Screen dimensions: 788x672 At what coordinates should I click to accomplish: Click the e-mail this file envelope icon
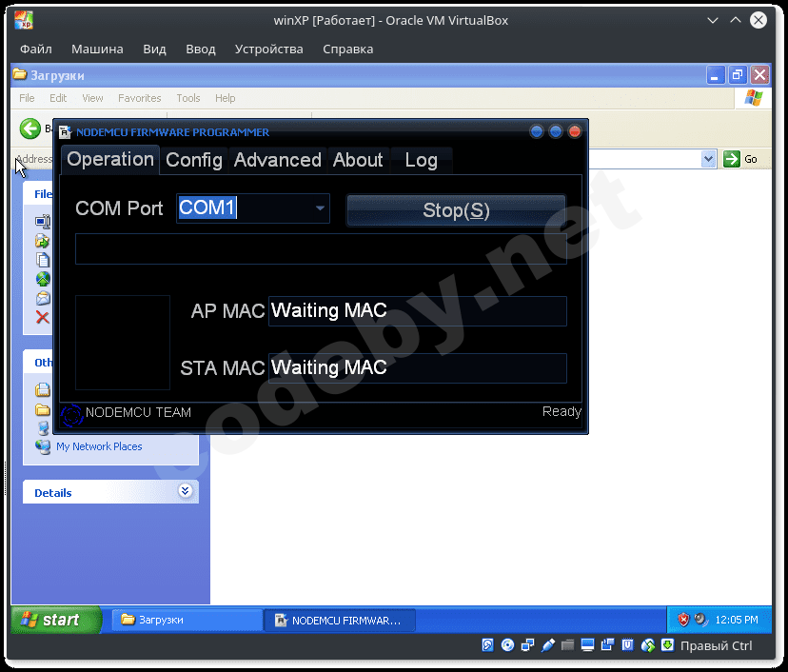coord(43,298)
